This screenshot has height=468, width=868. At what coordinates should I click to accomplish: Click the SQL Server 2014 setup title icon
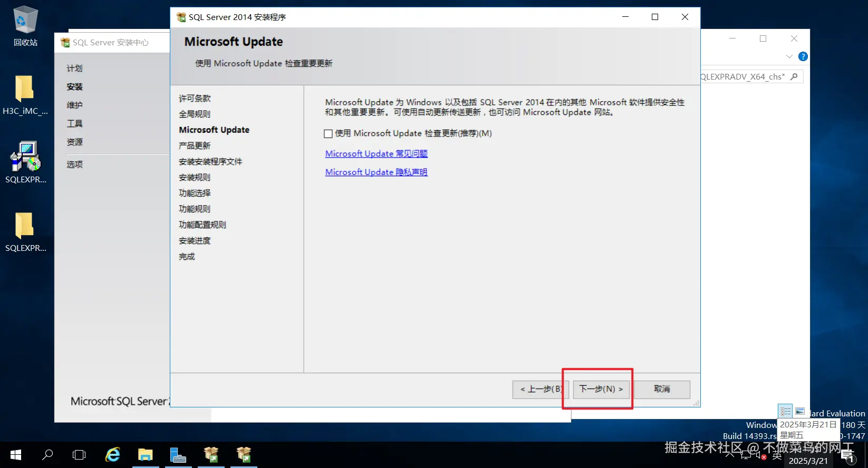(x=181, y=17)
